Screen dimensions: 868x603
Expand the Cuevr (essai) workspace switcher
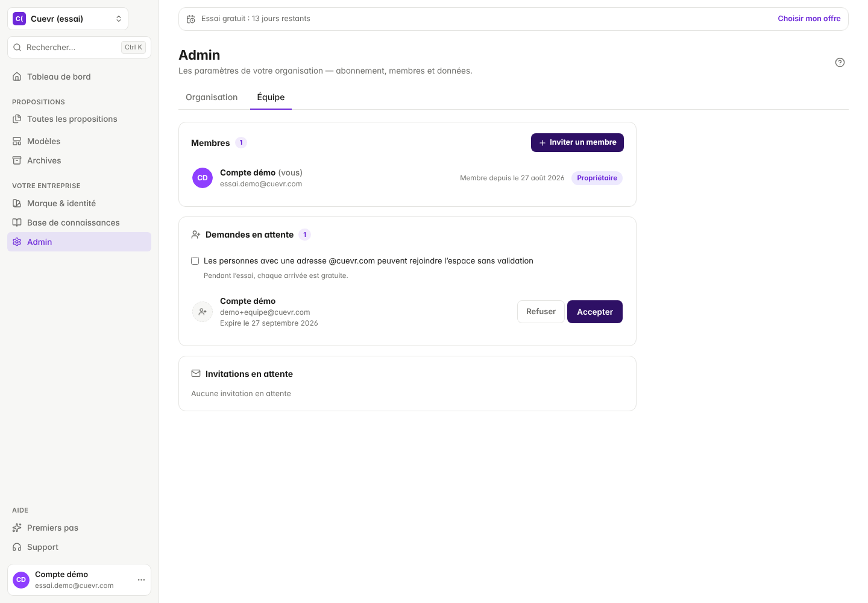pos(68,19)
